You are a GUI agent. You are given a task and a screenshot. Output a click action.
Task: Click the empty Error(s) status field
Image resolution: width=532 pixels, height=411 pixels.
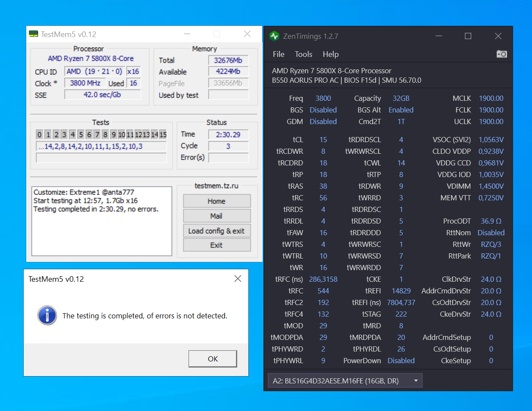pyautogui.click(x=228, y=158)
